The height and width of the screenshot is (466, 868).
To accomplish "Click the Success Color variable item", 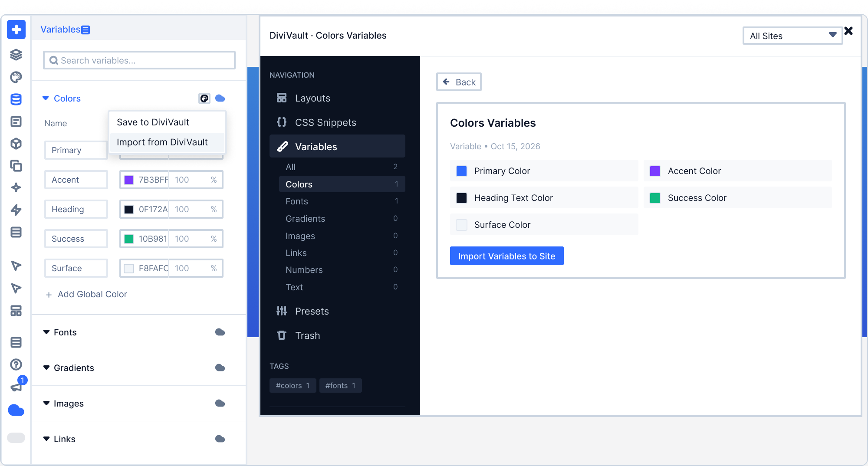I will (x=738, y=198).
